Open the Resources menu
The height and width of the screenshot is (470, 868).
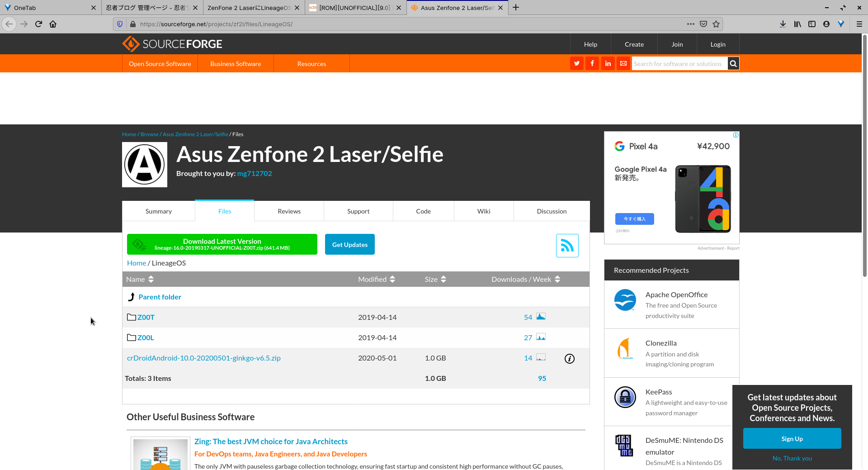coord(311,64)
